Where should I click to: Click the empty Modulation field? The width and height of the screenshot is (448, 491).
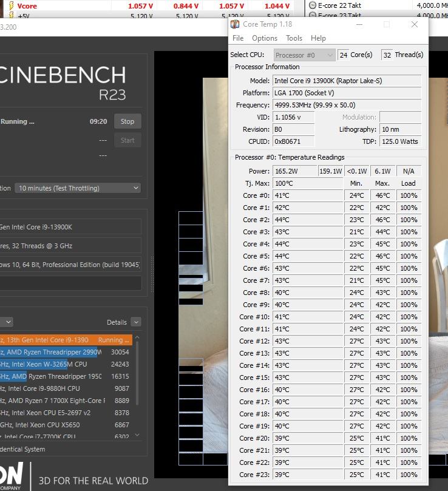(x=401, y=117)
